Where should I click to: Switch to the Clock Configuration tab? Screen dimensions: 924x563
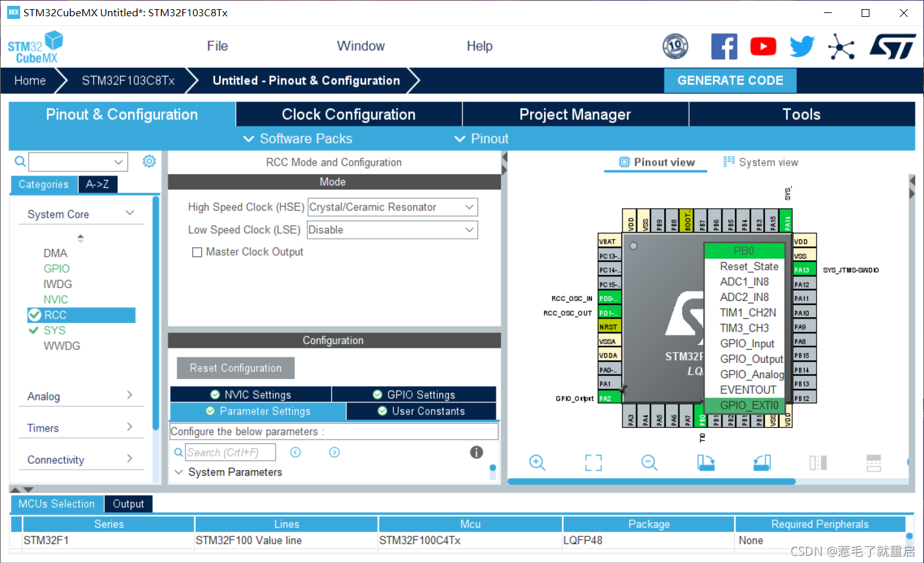click(x=349, y=114)
